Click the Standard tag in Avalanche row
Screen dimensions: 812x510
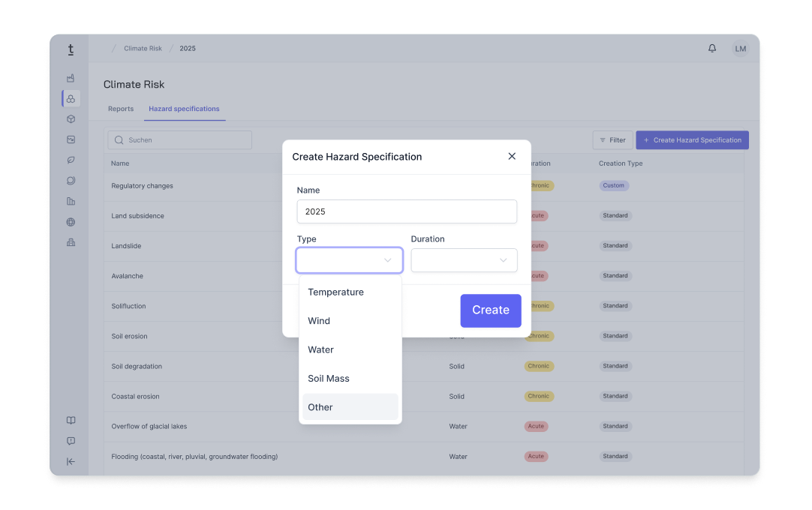point(615,276)
